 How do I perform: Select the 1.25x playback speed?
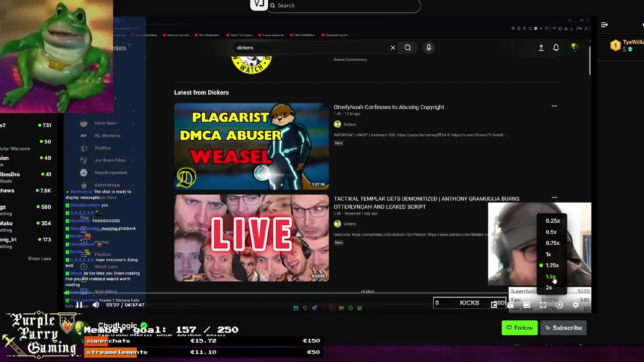point(552,265)
